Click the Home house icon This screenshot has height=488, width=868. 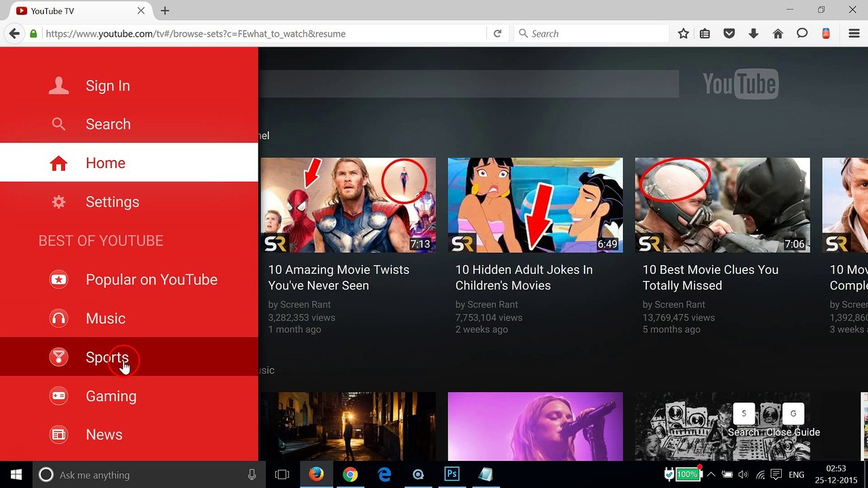(x=59, y=163)
